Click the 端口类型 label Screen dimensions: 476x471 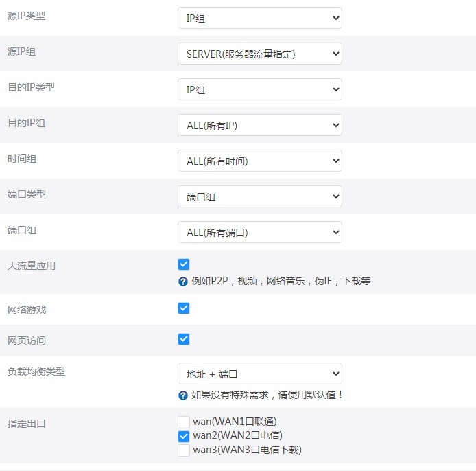pos(27,194)
